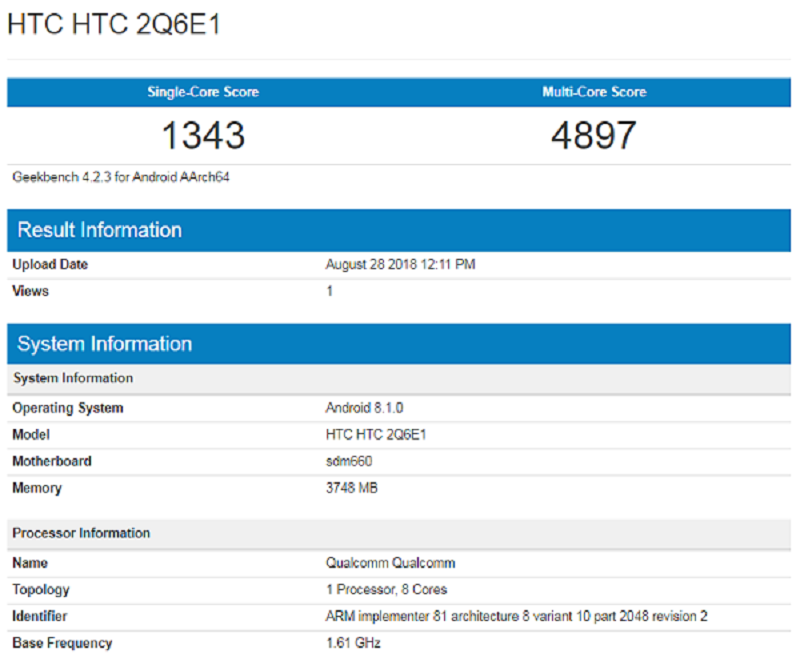Select the Android 8.1.0 operating system value
Viewport: 800px width, 665px height.
364,408
